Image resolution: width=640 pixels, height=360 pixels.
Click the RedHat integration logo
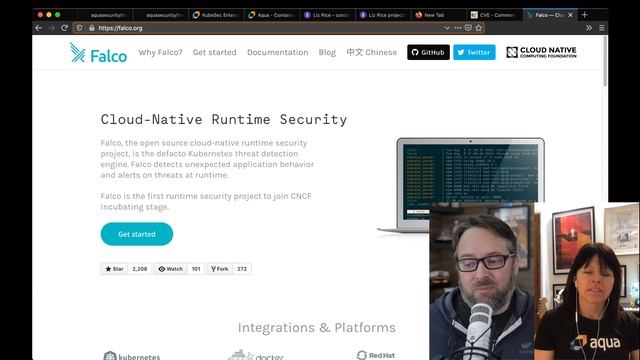click(376, 355)
